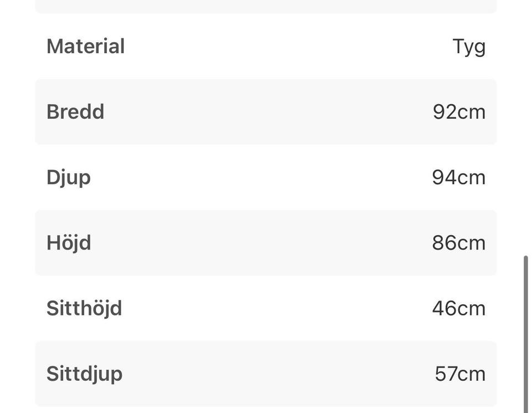Click the vertical scrollbar thumb
Viewport: 532px width, 413px height.
pyautogui.click(x=525, y=333)
